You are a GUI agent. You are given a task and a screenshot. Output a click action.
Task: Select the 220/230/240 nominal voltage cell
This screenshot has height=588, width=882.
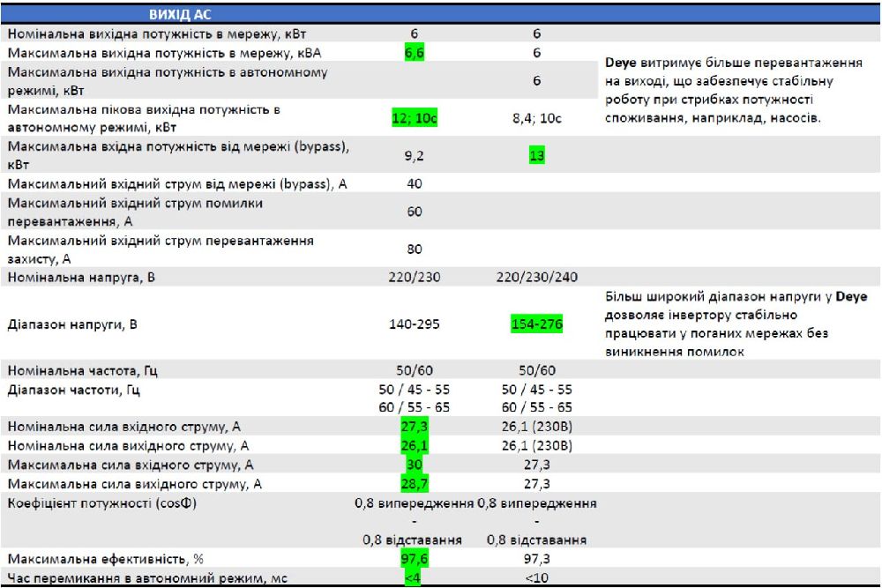(536, 277)
